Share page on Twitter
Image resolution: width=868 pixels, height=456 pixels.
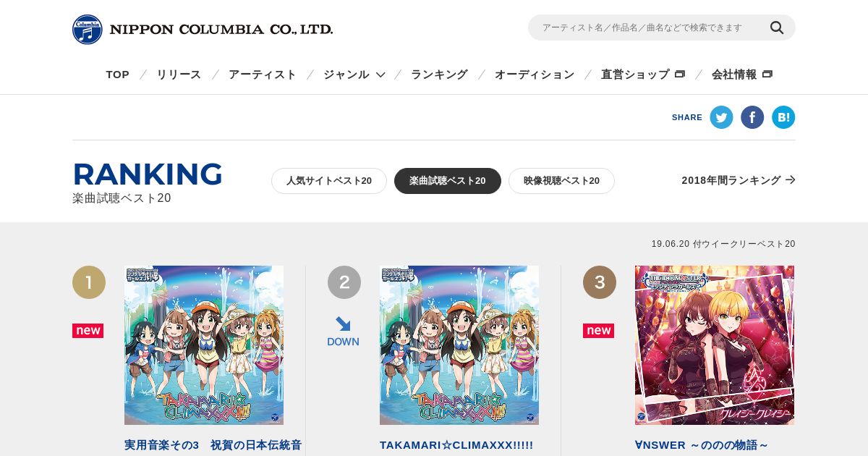point(721,117)
